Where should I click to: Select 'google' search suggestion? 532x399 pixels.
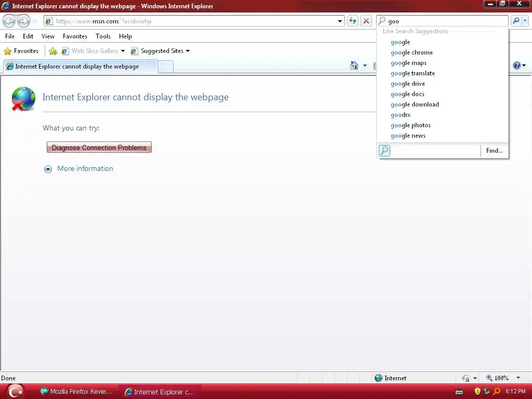pyautogui.click(x=443, y=42)
